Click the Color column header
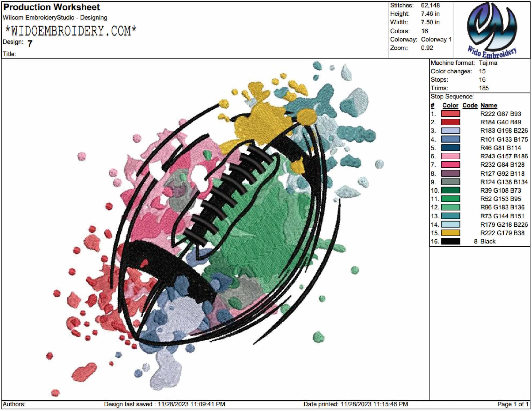This screenshot has height=411, width=532. click(450, 106)
